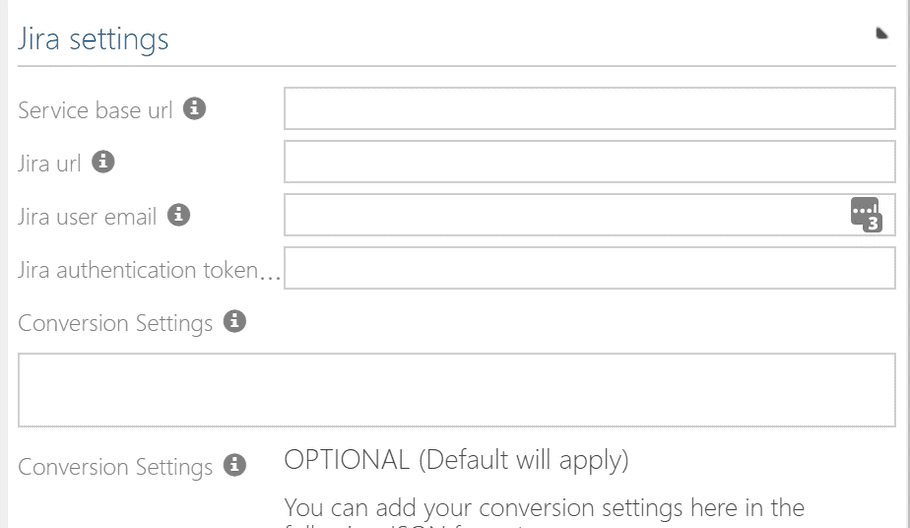Viewport: 910px width, 528px height.
Task: Click Conversion Settings label beside OPTIONAL text
Action: coord(115,468)
